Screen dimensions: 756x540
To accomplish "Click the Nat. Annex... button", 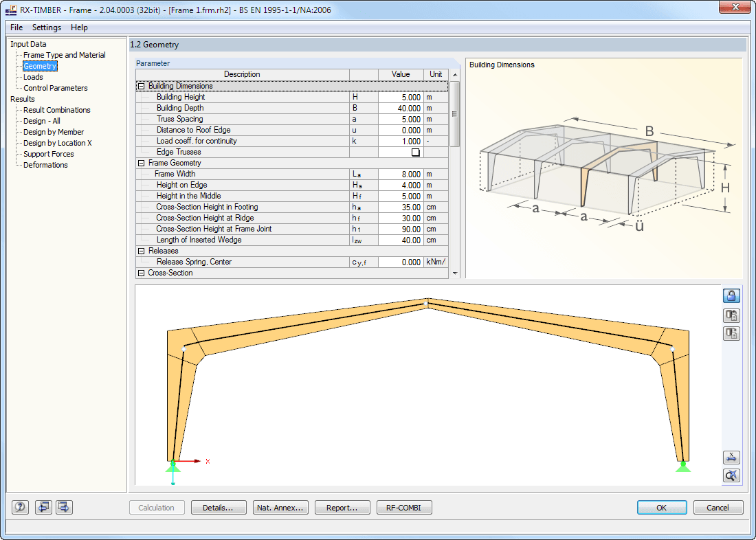I will click(x=280, y=507).
